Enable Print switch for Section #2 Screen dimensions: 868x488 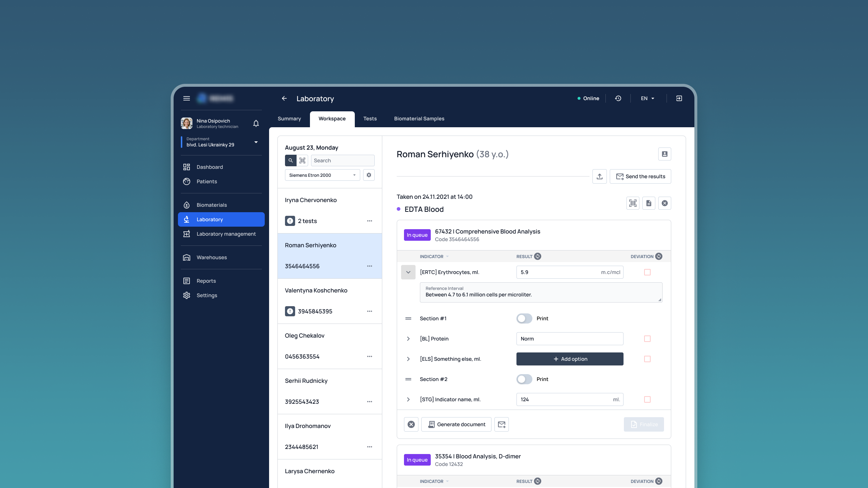(524, 379)
